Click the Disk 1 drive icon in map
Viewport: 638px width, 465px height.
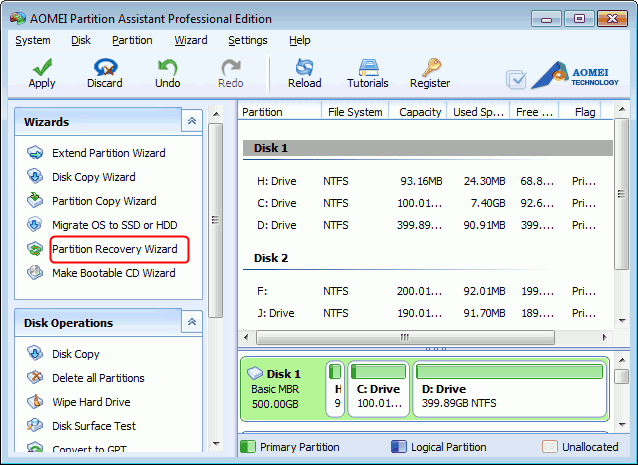(255, 373)
